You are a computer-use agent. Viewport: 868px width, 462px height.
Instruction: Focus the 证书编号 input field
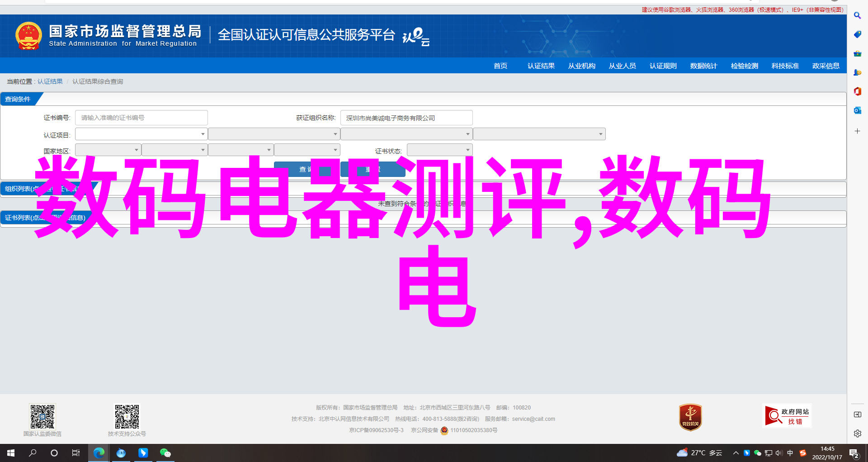pyautogui.click(x=142, y=118)
